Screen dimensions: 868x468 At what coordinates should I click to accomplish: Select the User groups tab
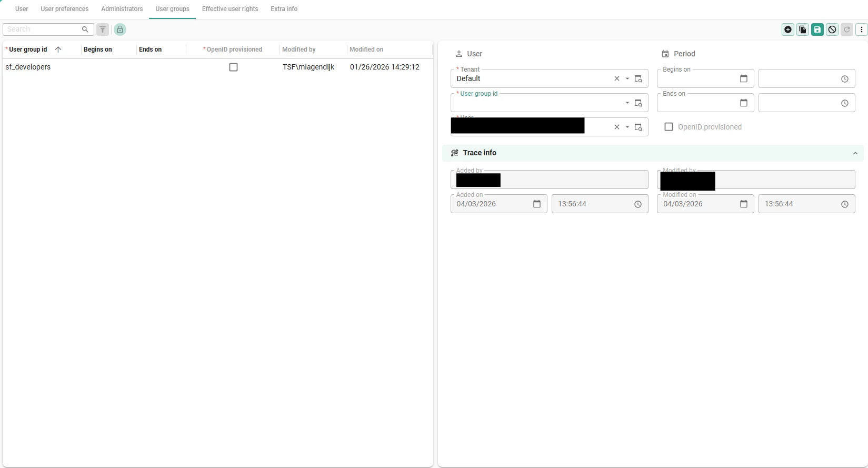[173, 9]
